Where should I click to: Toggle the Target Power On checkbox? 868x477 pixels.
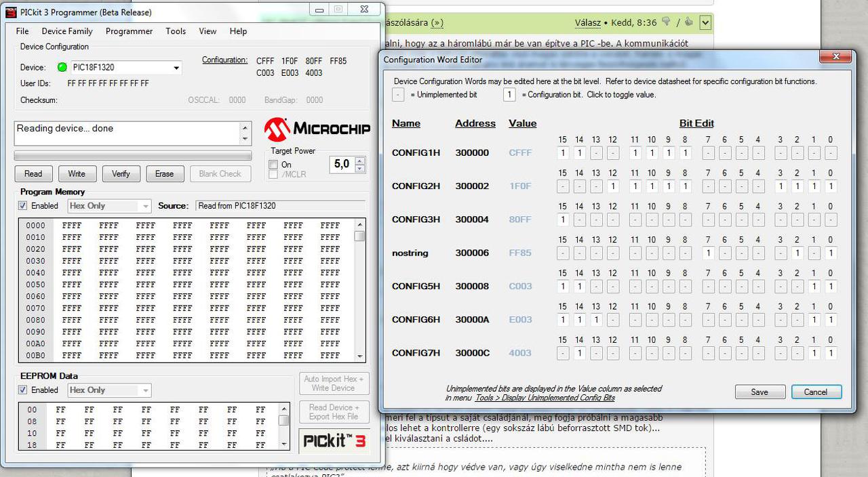273,165
